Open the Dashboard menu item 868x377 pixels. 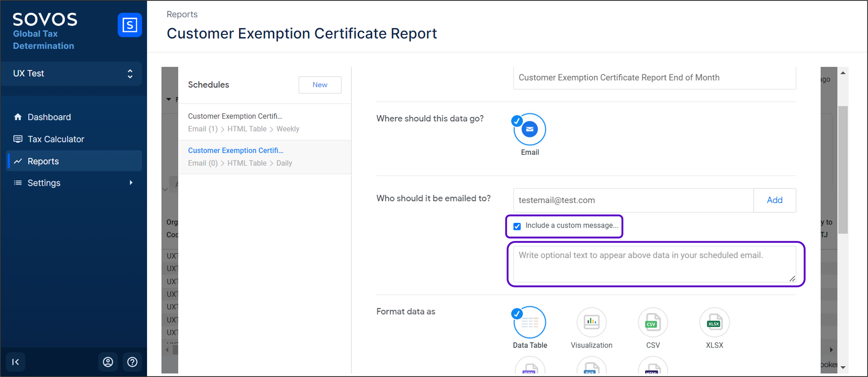(x=49, y=117)
